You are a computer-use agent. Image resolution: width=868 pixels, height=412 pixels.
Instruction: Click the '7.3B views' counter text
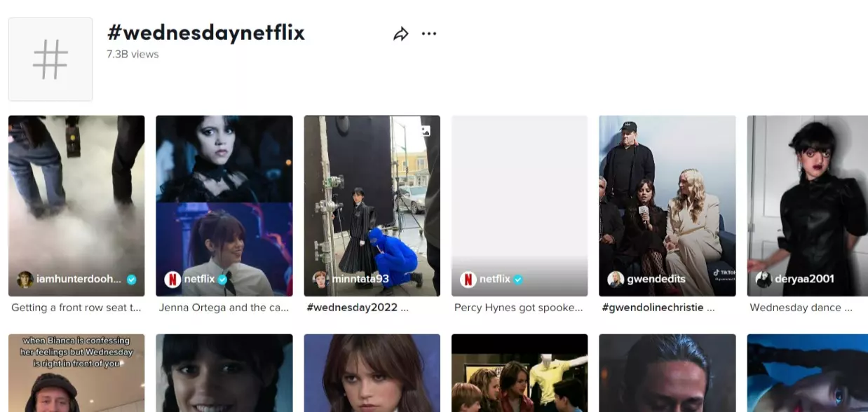click(x=133, y=54)
